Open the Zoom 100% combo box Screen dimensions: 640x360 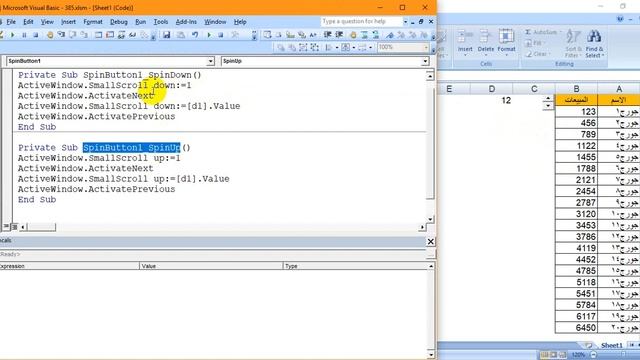pos(403,48)
